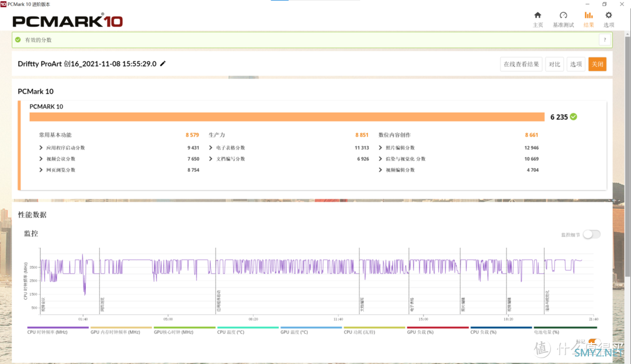Click the green GPU核心时钟 legend swatch
Screen dimensions: 631x364
[x=184, y=327]
